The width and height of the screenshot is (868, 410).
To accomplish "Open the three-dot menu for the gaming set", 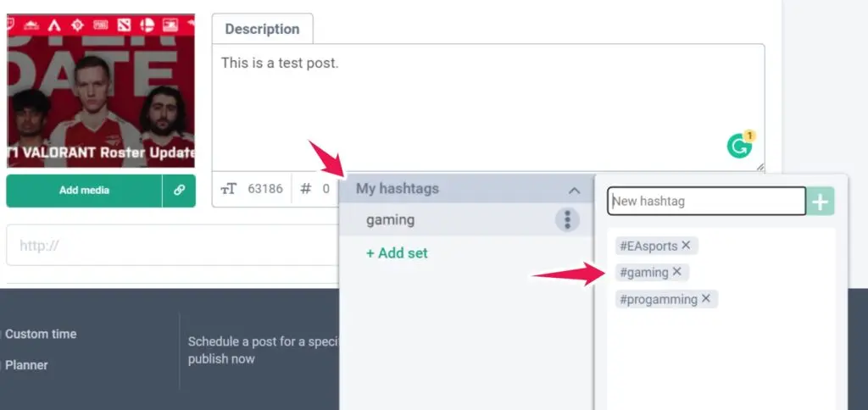I will click(566, 220).
